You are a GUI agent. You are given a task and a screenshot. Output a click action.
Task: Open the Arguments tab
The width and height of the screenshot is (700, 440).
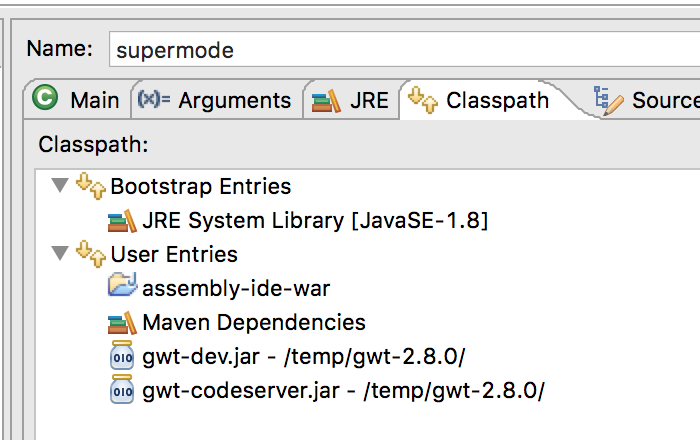click(x=217, y=100)
